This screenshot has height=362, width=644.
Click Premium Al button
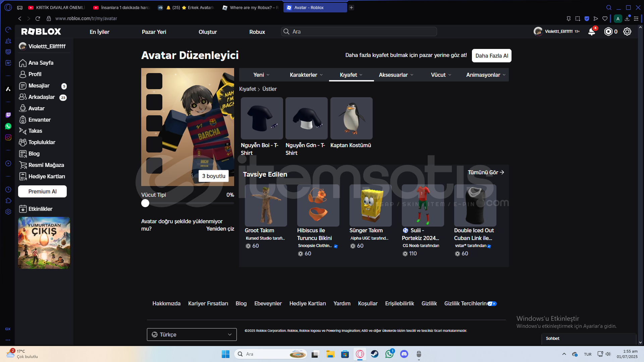42,191
